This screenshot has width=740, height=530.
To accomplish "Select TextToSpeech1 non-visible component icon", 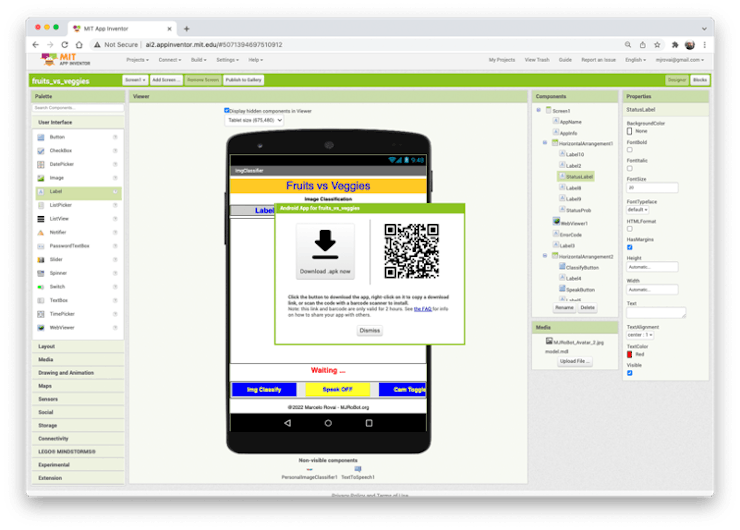I will point(358,469).
